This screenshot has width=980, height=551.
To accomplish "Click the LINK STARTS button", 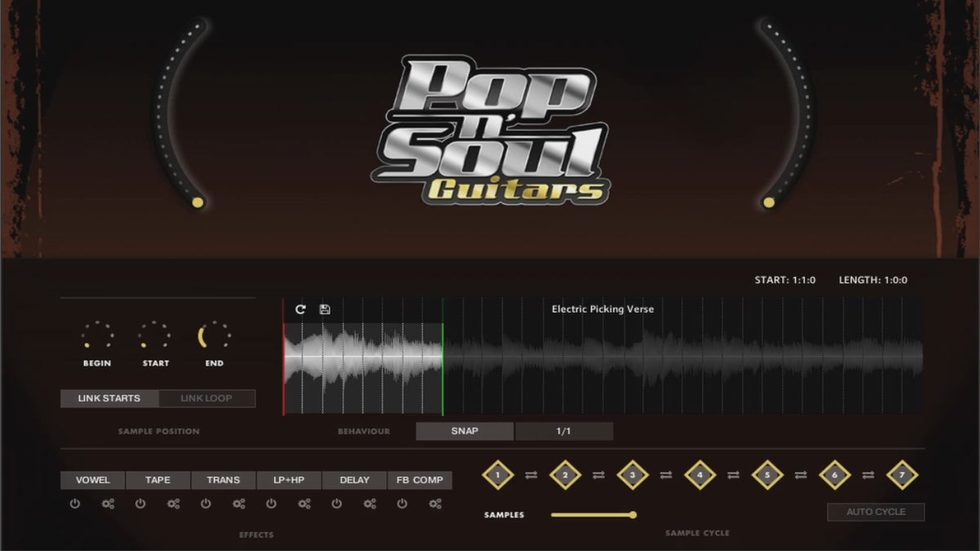I will click(x=109, y=398).
